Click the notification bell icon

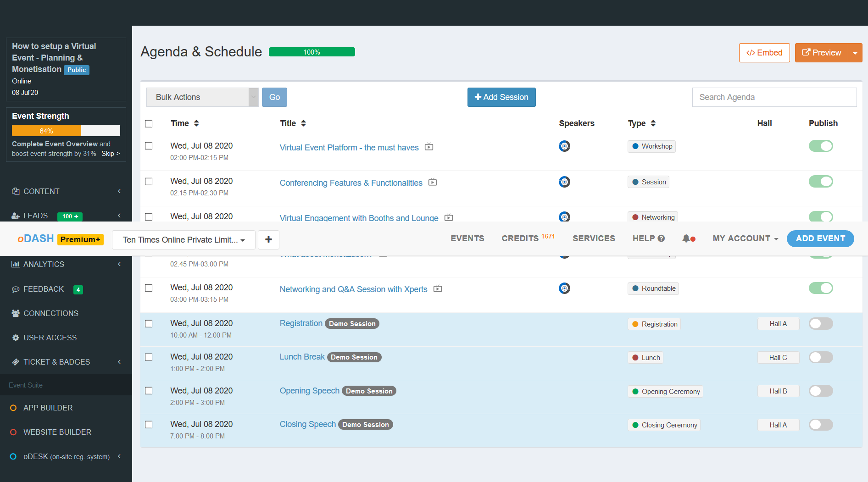[686, 238]
